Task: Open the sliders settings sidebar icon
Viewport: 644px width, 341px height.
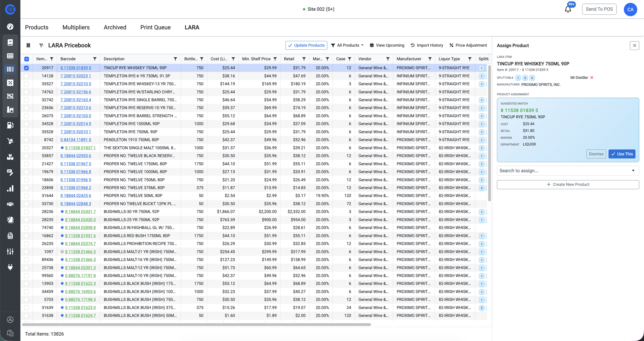Action: point(10,251)
